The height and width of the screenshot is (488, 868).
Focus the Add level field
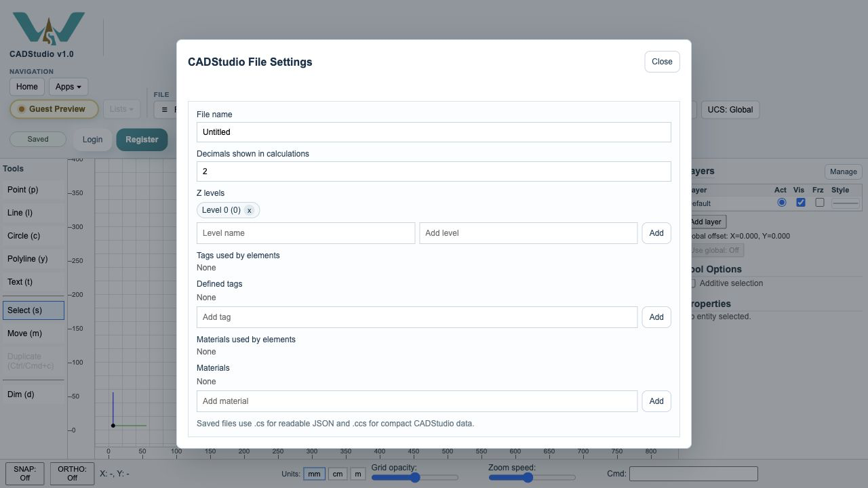click(528, 233)
